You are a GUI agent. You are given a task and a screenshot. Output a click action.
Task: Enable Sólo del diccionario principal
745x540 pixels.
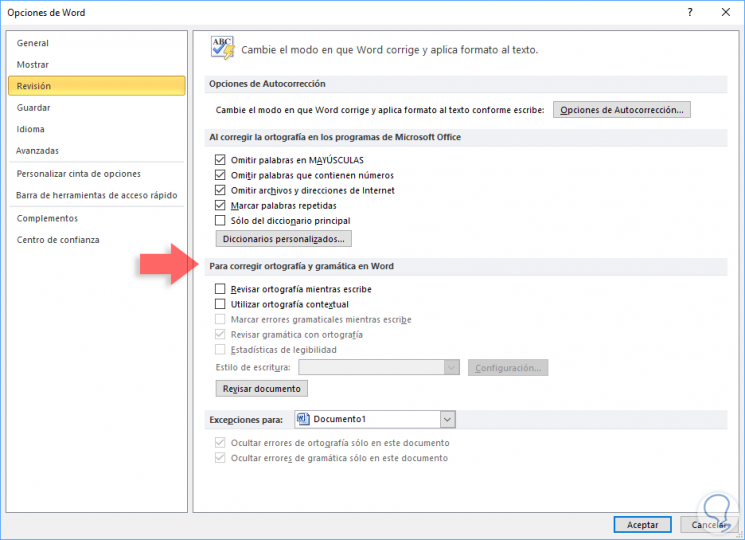point(220,221)
